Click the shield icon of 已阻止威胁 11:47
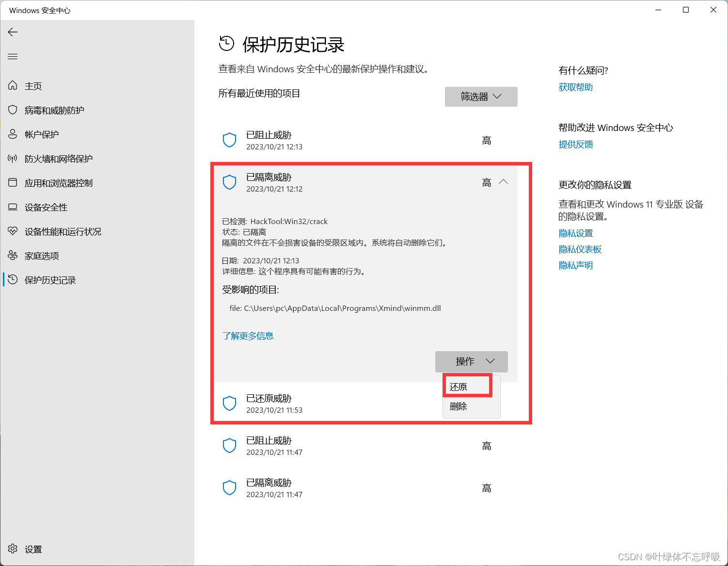728x566 pixels. [229, 446]
